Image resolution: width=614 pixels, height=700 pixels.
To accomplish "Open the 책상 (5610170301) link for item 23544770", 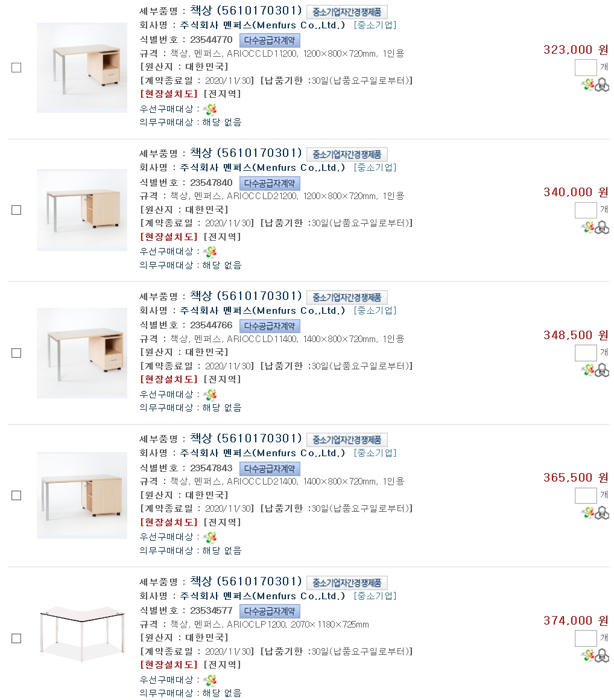I will click(x=245, y=10).
